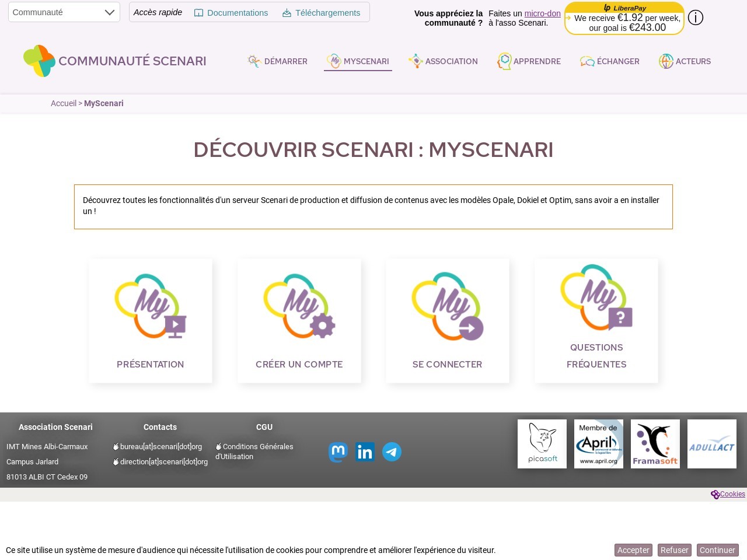747x560 pixels.
Task: Follow the micro-don link
Action: click(542, 13)
